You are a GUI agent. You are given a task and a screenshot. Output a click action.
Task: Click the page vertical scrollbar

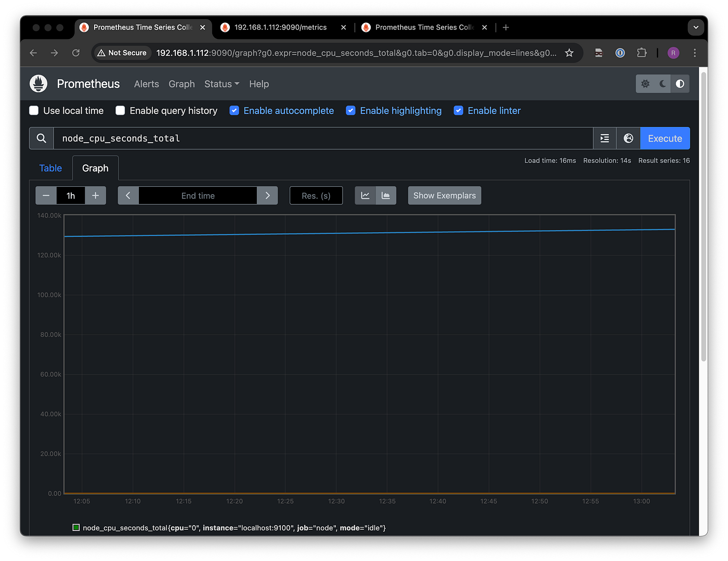(704, 216)
